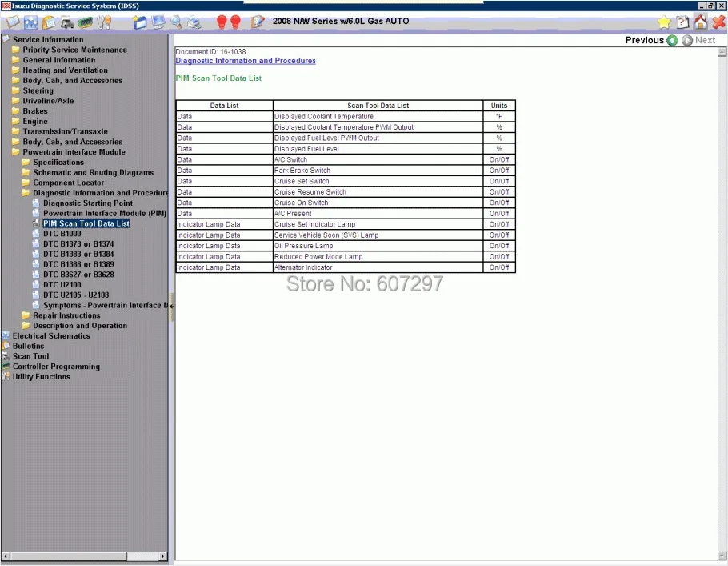The image size is (728, 566).
Task: Click the Reduced Power Mode Lamp cell
Action: click(x=378, y=256)
